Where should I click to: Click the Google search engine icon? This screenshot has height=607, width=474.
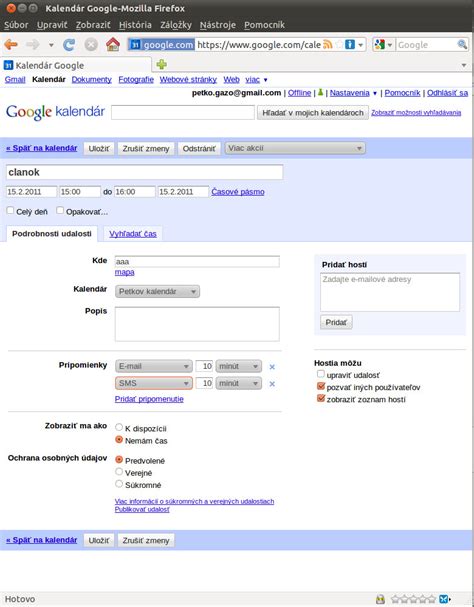click(x=380, y=45)
